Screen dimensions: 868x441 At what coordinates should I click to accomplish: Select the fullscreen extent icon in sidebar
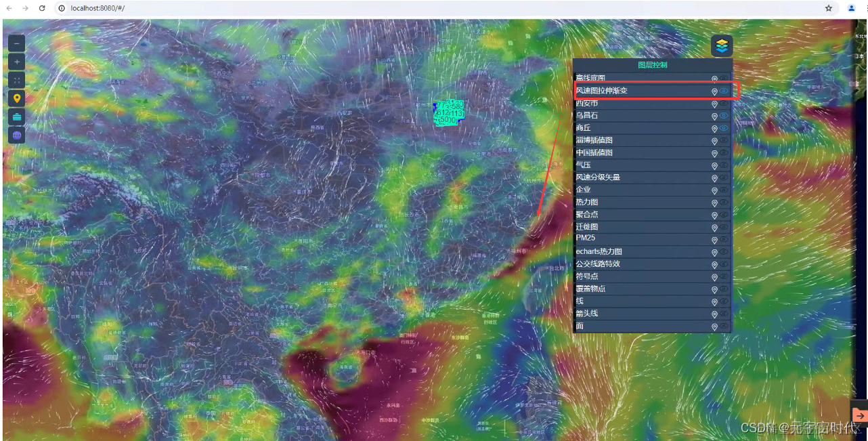click(16, 79)
